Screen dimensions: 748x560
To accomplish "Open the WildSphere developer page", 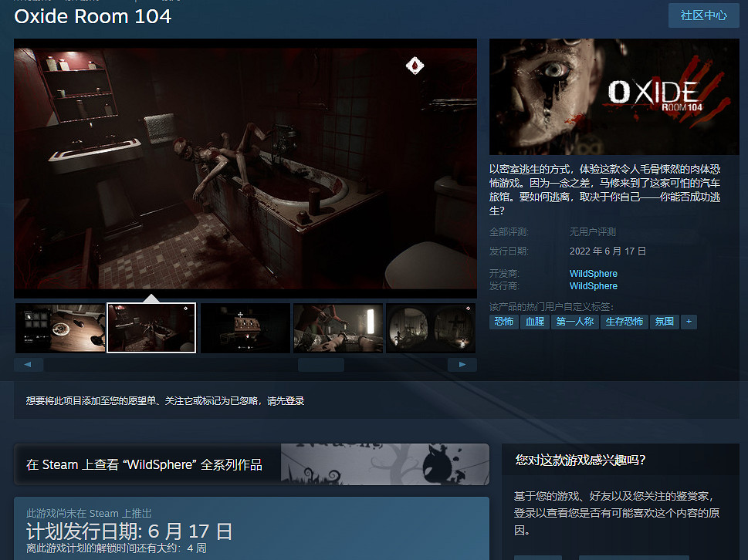I will click(592, 273).
